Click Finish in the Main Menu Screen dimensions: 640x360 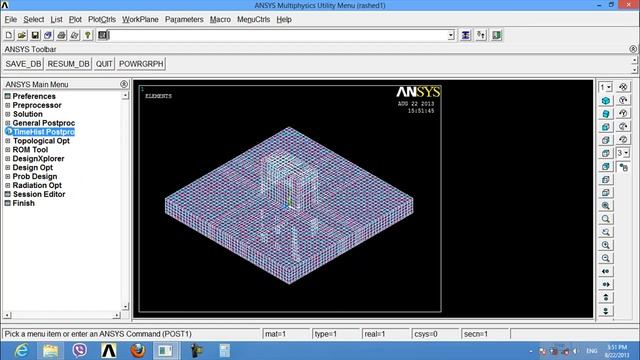[23, 203]
